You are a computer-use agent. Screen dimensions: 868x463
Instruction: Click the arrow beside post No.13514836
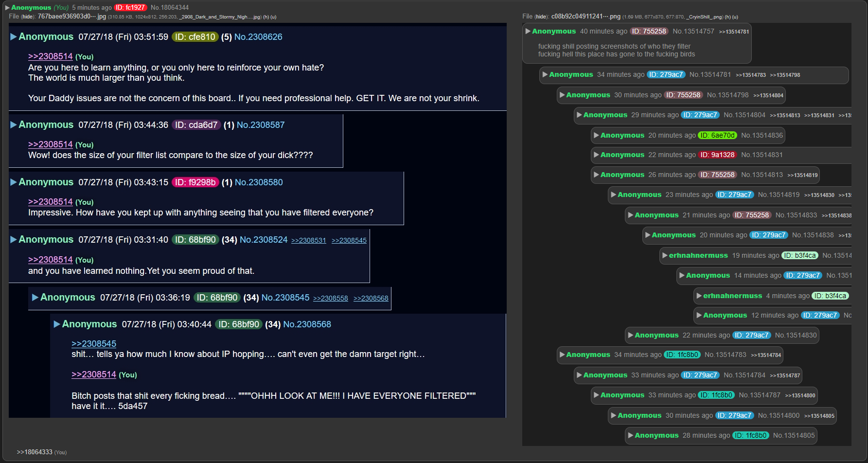point(596,135)
